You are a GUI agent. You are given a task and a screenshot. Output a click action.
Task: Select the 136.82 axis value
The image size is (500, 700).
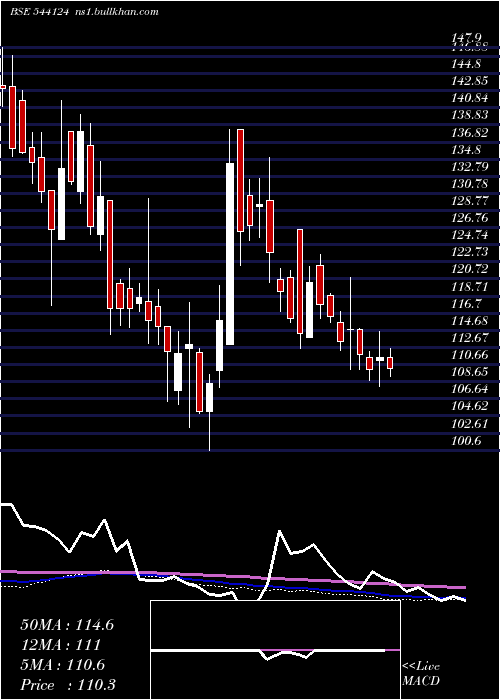470,133
